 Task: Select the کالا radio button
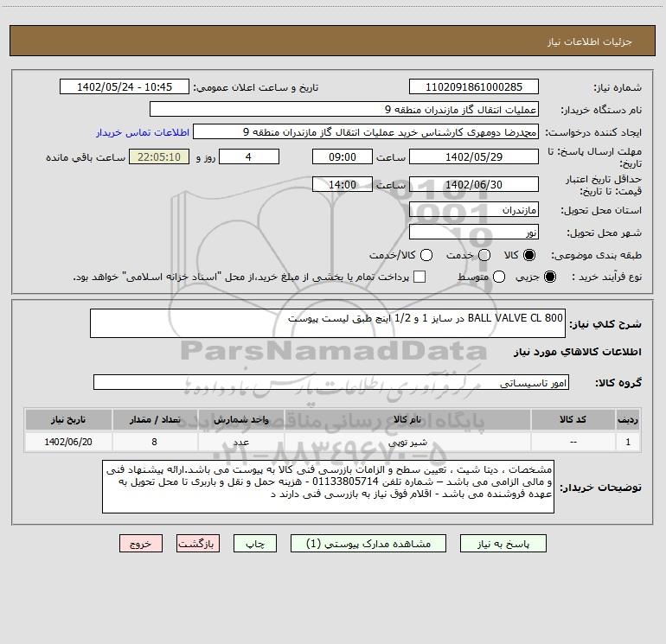pos(529,255)
